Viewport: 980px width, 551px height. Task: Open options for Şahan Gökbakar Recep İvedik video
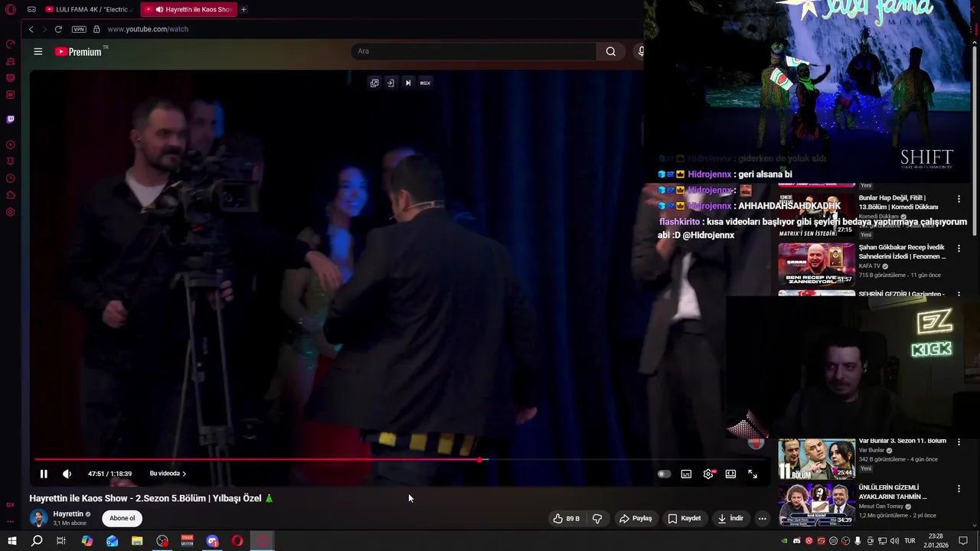pos(959,249)
